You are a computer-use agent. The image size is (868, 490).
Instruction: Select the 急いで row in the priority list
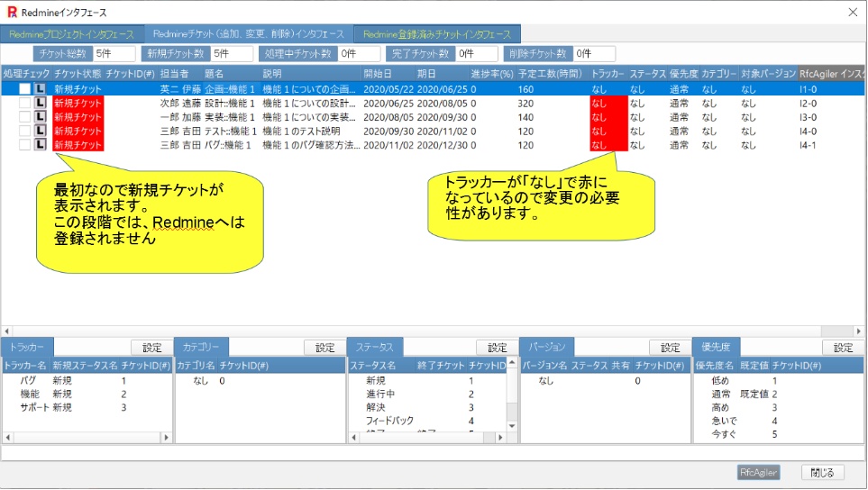pos(779,421)
